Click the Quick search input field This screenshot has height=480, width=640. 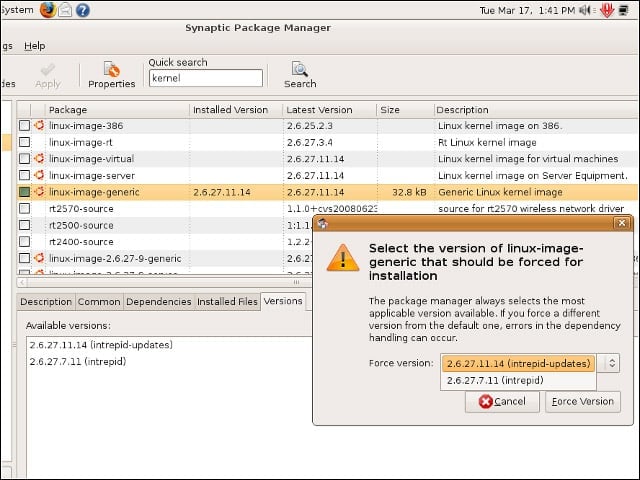[206, 78]
